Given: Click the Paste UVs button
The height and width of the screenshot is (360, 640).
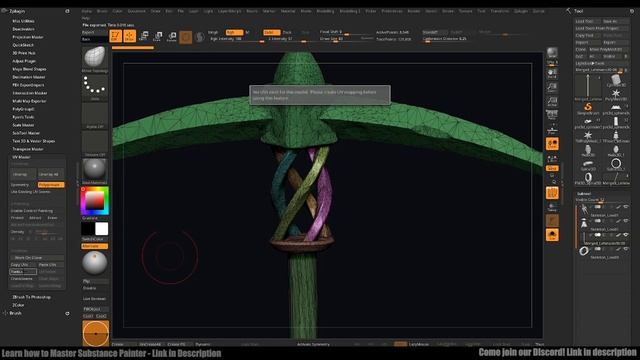Looking at the screenshot, I should coord(50,264).
